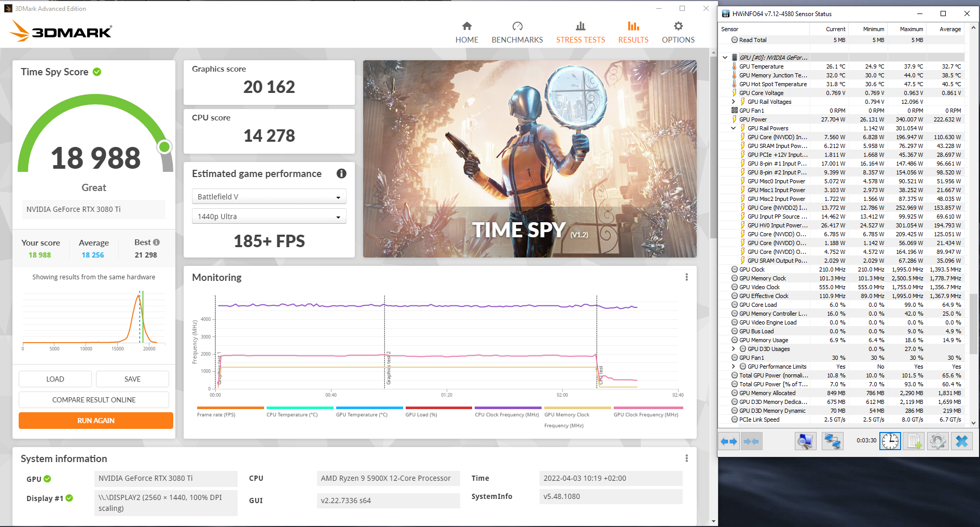Open HWiNFO sensor settings gear
This screenshot has height=527, width=980.
938,441
